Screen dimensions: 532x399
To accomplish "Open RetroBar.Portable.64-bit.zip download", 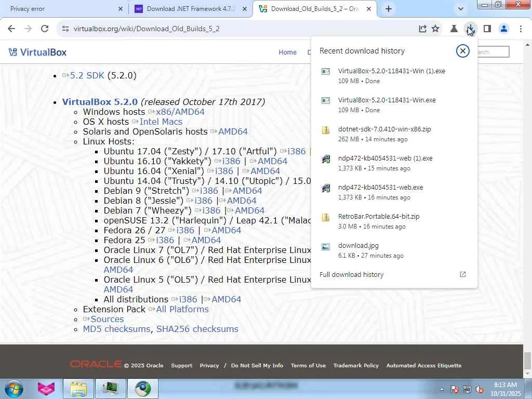I will (x=394, y=221).
